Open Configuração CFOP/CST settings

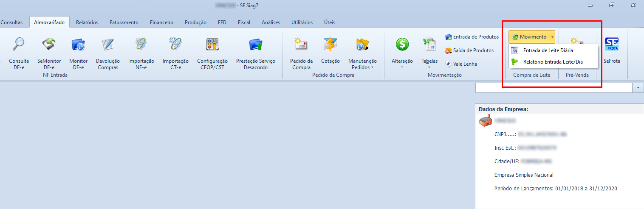click(x=212, y=50)
